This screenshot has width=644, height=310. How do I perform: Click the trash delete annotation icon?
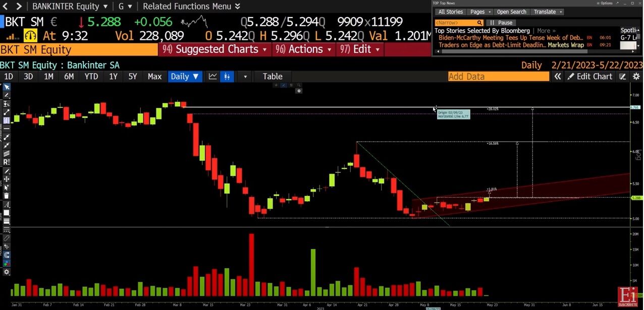point(7,196)
